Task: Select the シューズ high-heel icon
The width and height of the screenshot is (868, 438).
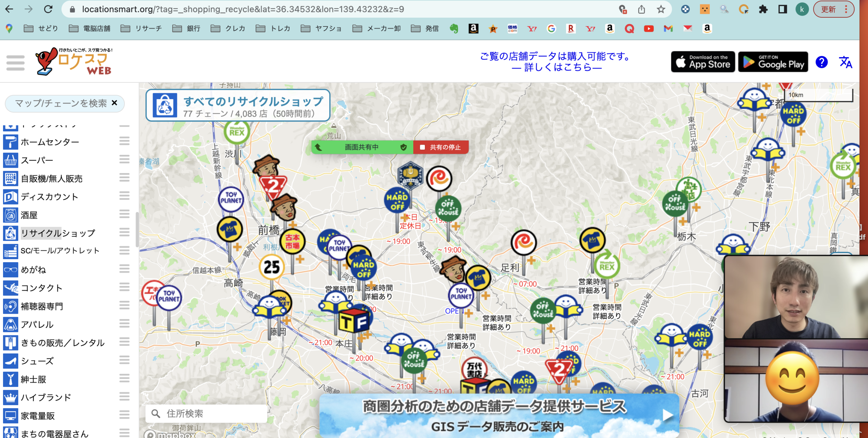Action: point(11,361)
